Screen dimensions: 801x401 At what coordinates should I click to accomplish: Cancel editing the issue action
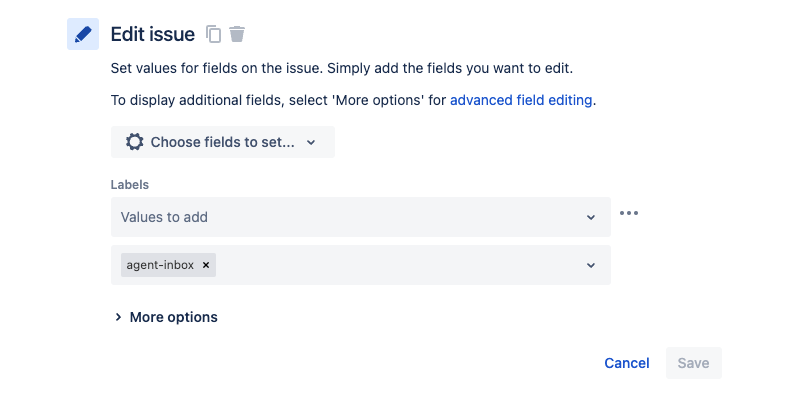627,363
